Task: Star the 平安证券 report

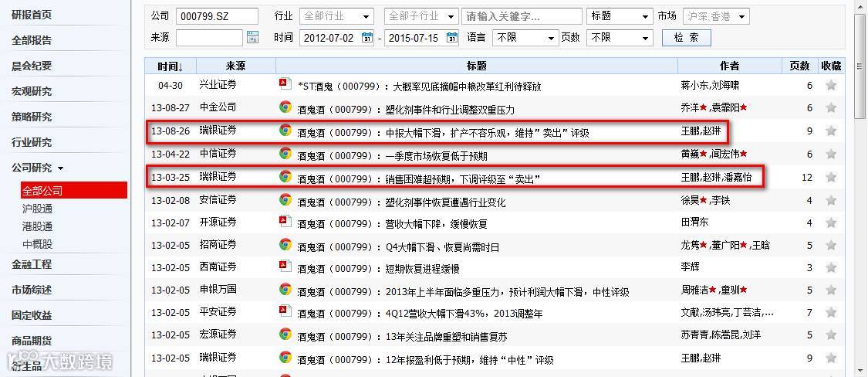Action: coord(830,313)
